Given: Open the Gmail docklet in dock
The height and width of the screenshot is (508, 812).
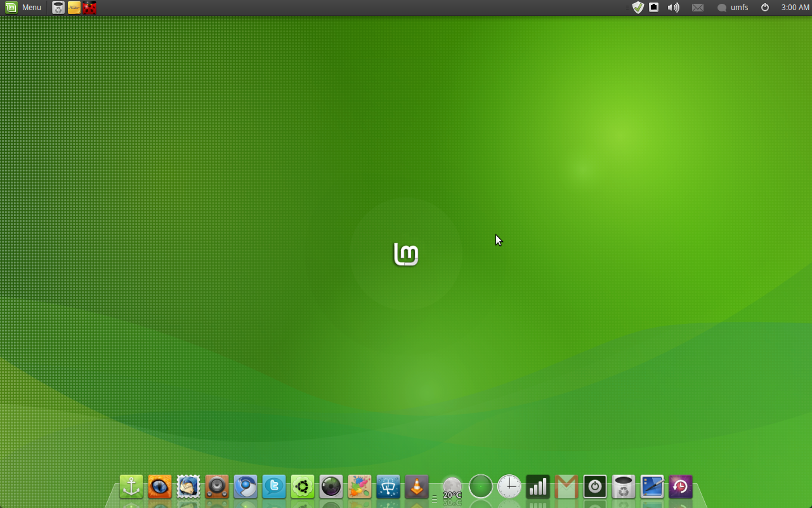Looking at the screenshot, I should pos(566,487).
